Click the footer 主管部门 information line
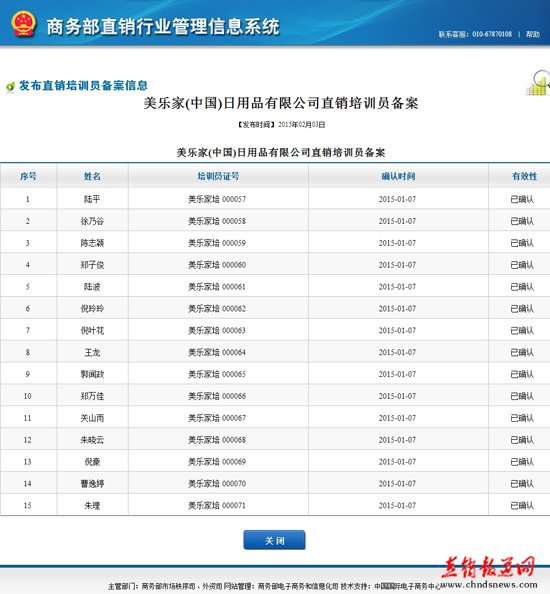550x594 pixels. pos(274,586)
